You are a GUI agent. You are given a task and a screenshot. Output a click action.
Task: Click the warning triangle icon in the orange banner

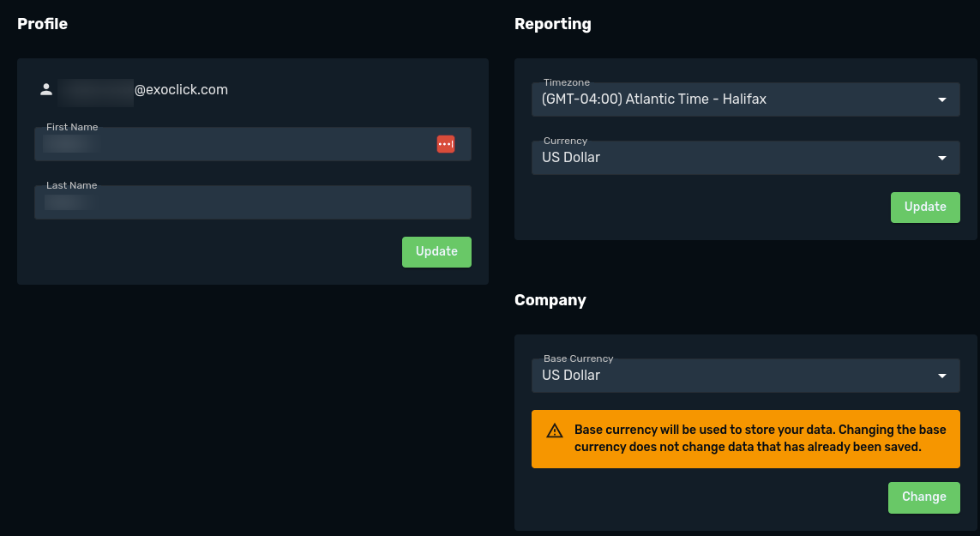pos(555,431)
